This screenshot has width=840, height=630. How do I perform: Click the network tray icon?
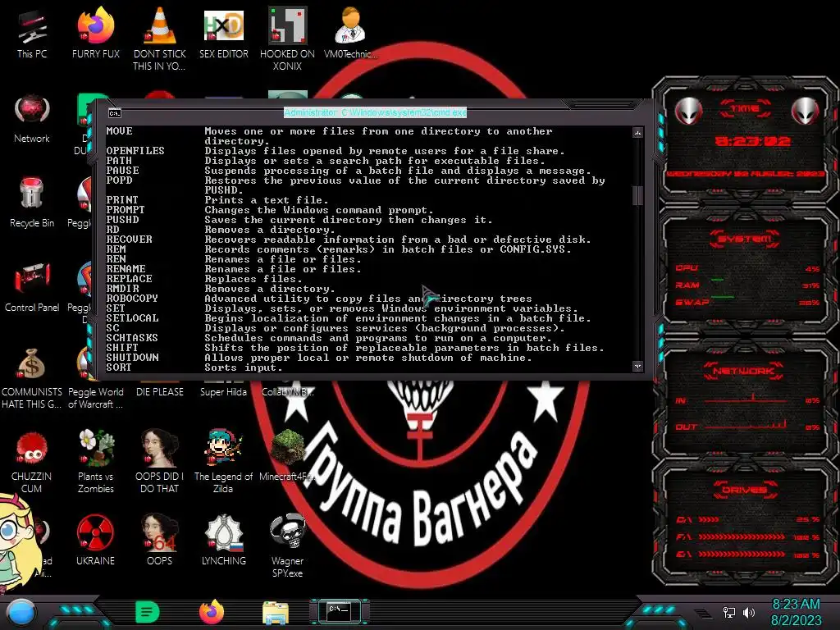(728, 612)
